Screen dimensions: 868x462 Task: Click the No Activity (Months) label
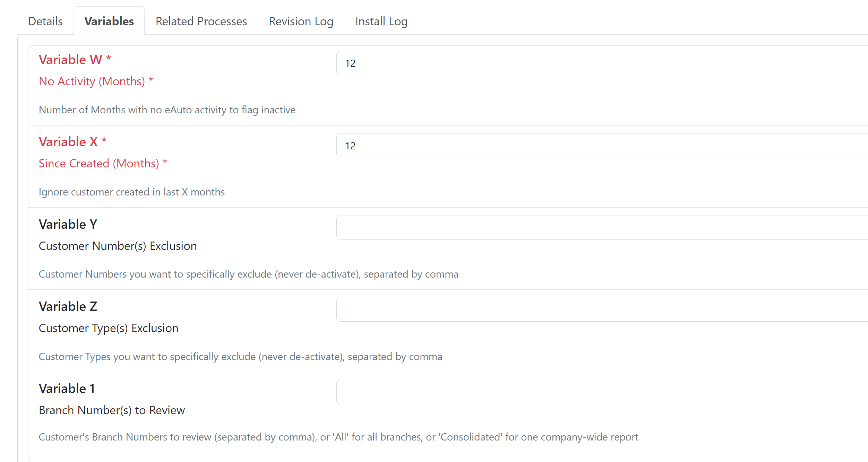(96, 81)
